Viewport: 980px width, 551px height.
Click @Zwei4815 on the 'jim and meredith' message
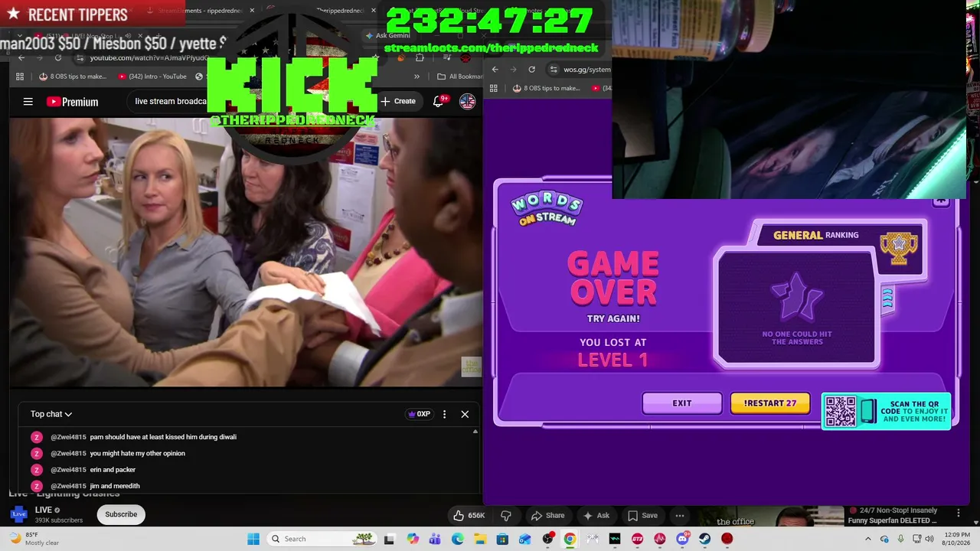pos(68,486)
